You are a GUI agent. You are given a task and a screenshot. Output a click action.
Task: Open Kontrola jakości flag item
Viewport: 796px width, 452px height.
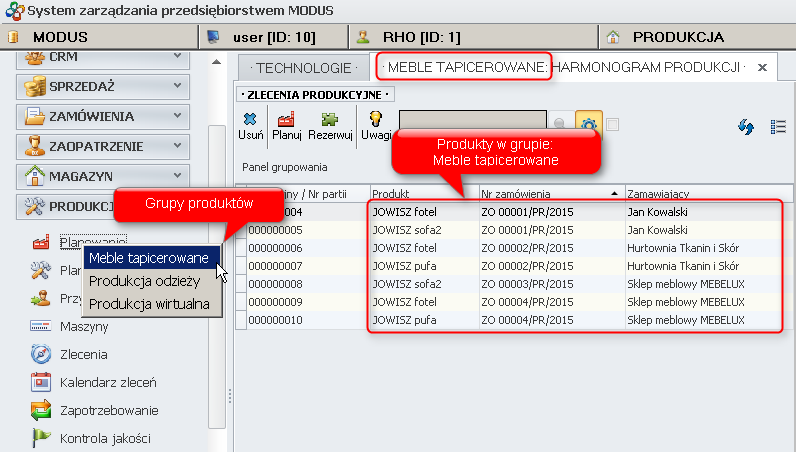[41, 438]
